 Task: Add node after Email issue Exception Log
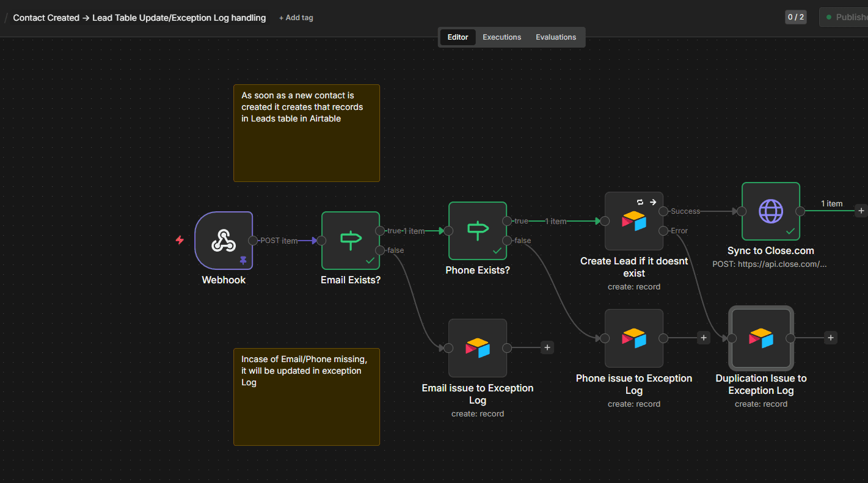pyautogui.click(x=547, y=347)
